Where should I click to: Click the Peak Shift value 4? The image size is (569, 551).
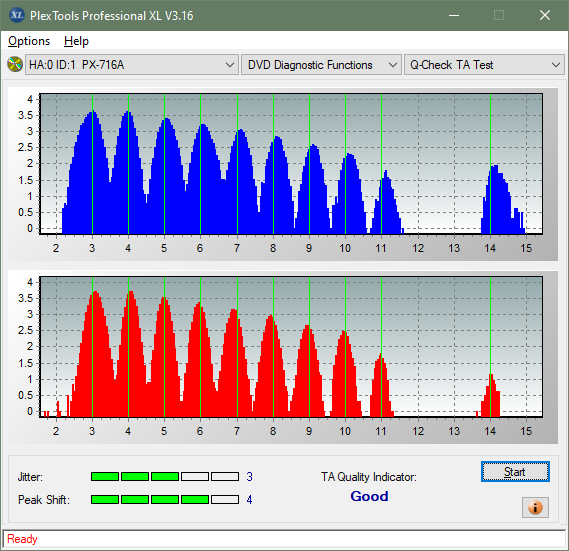(x=249, y=500)
